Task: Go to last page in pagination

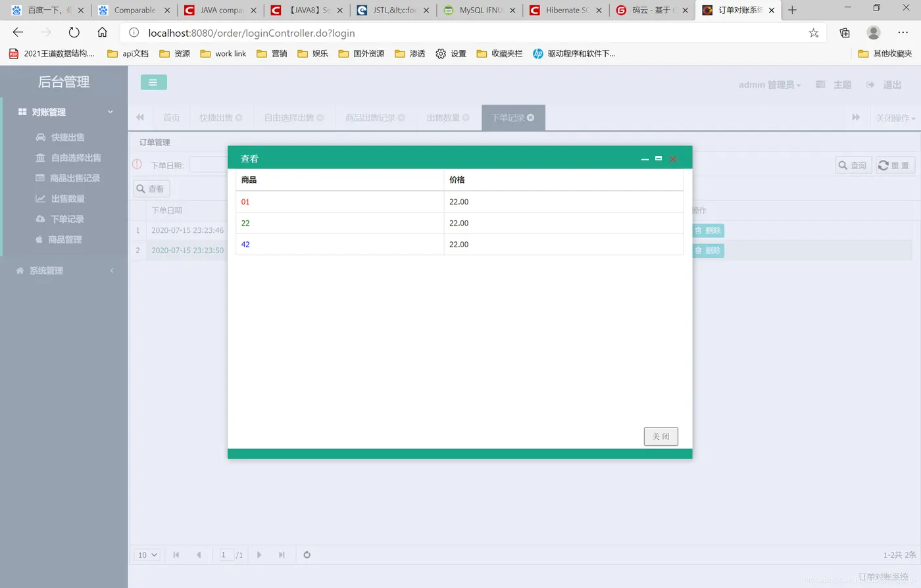Action: [282, 555]
